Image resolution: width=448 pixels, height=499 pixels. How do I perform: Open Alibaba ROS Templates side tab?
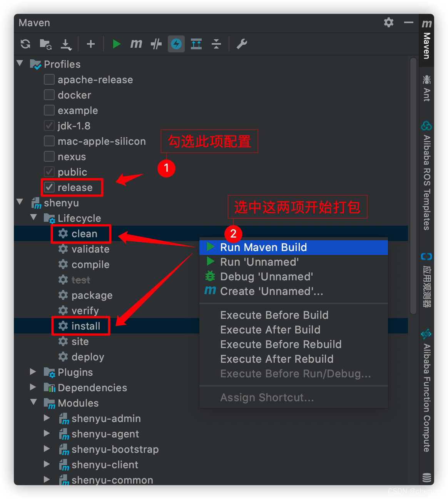point(426,176)
